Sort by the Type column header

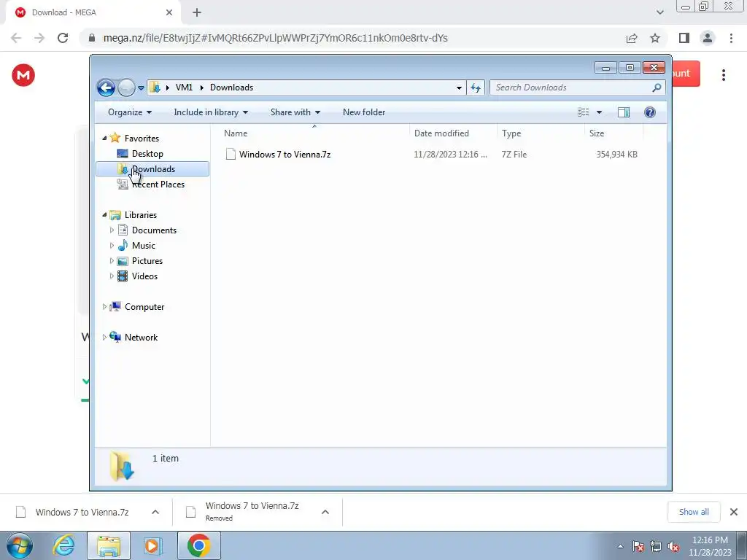541,133
